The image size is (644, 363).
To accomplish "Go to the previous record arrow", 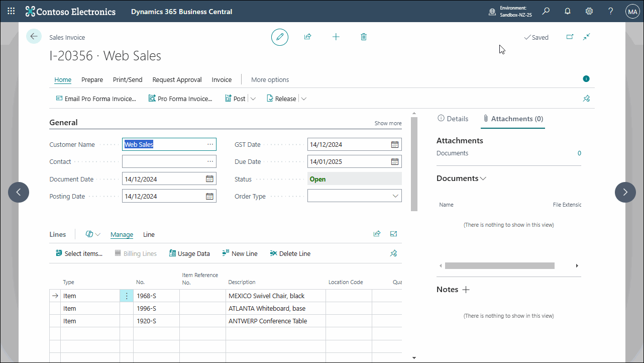I will 19,192.
